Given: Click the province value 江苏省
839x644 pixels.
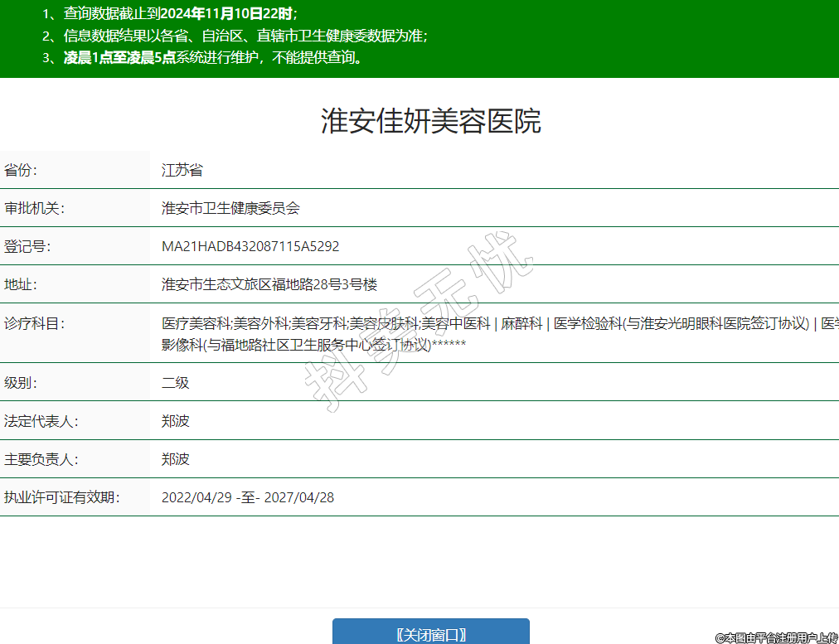Looking at the screenshot, I should coord(182,171).
